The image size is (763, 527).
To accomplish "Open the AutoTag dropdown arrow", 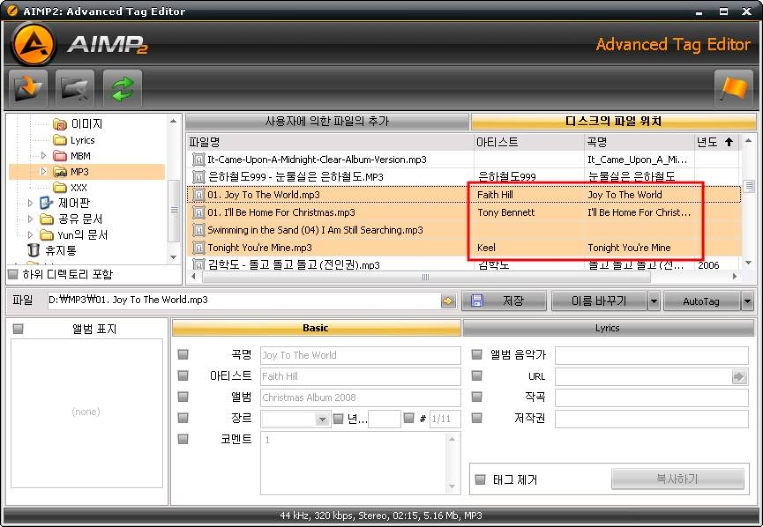I will (747, 301).
